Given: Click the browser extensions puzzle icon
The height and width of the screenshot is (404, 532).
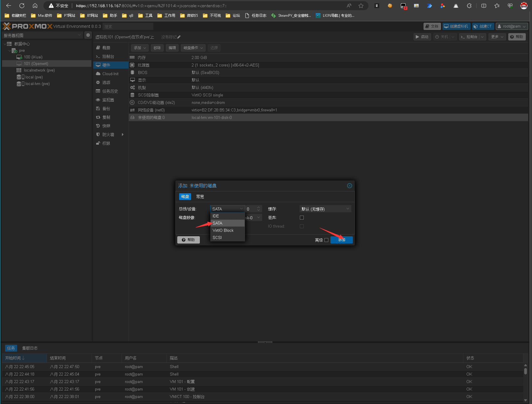Looking at the screenshot, I should click(469, 6).
